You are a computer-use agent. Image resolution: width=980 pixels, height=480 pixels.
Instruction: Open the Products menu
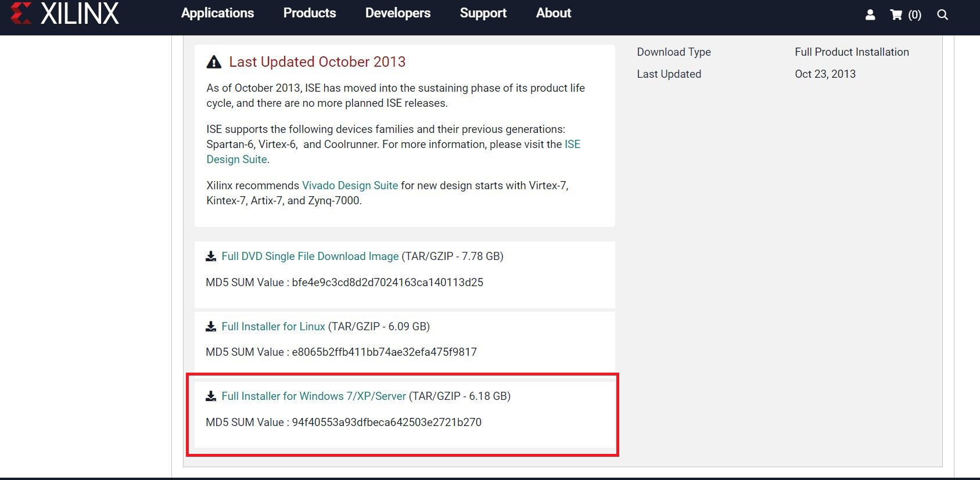pyautogui.click(x=310, y=13)
